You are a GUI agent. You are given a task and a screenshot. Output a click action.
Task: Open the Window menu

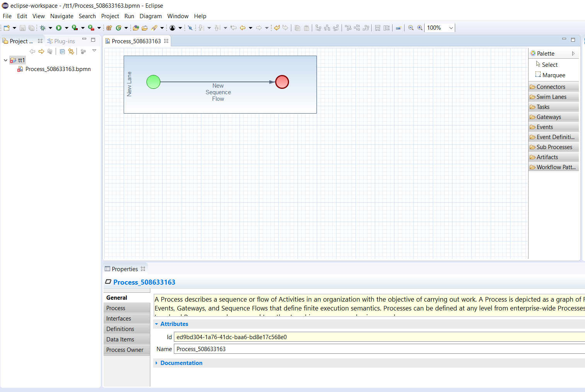178,16
